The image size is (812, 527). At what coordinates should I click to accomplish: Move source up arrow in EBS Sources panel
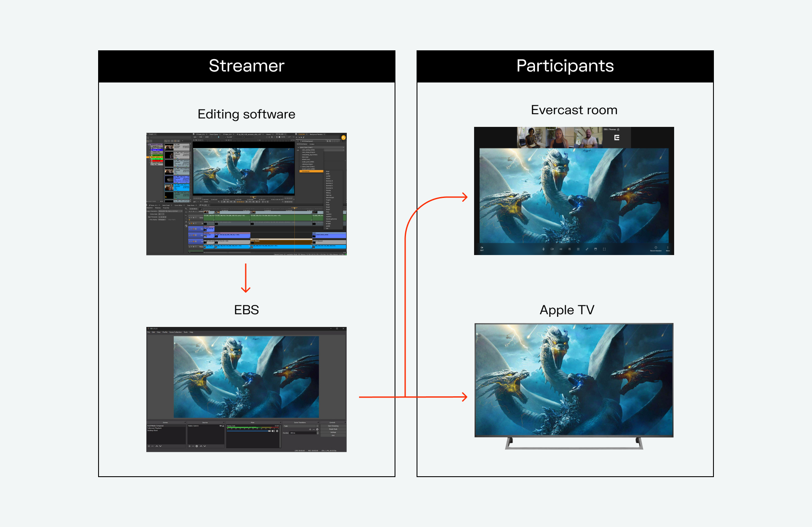point(201,446)
